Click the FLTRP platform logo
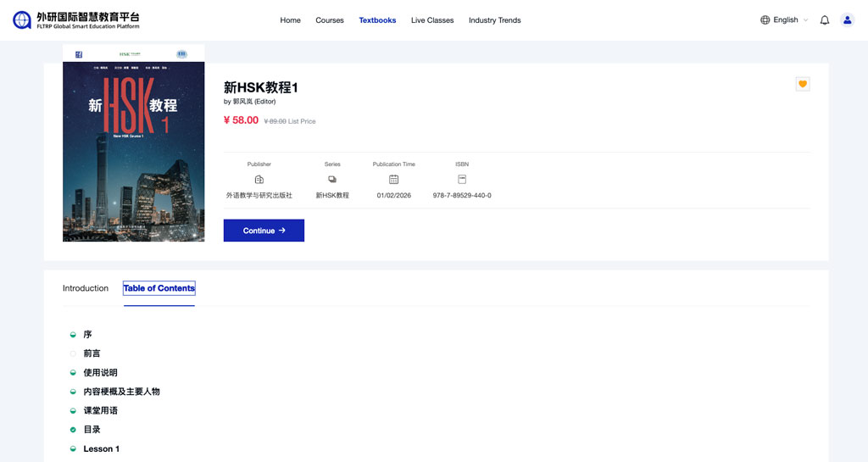Viewport: 868px width, 462px height. (76, 20)
